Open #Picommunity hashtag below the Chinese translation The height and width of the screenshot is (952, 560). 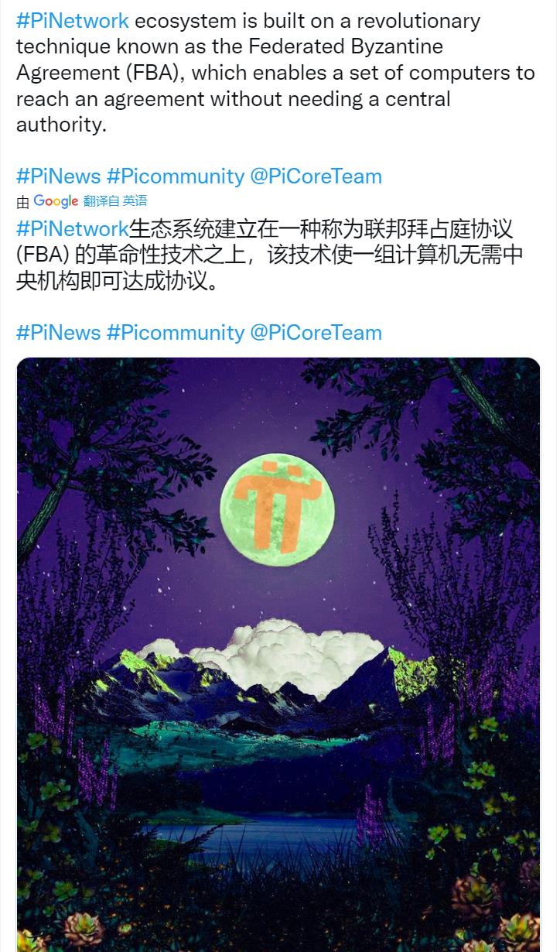(176, 333)
